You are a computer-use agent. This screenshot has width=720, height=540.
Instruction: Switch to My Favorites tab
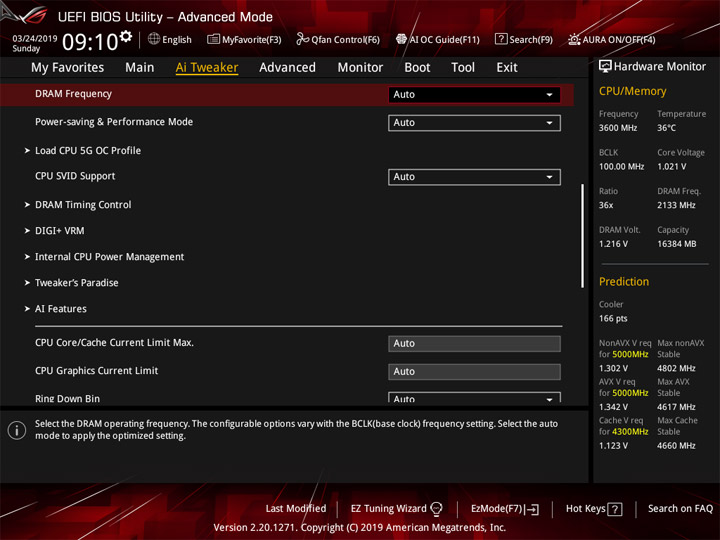tap(68, 68)
